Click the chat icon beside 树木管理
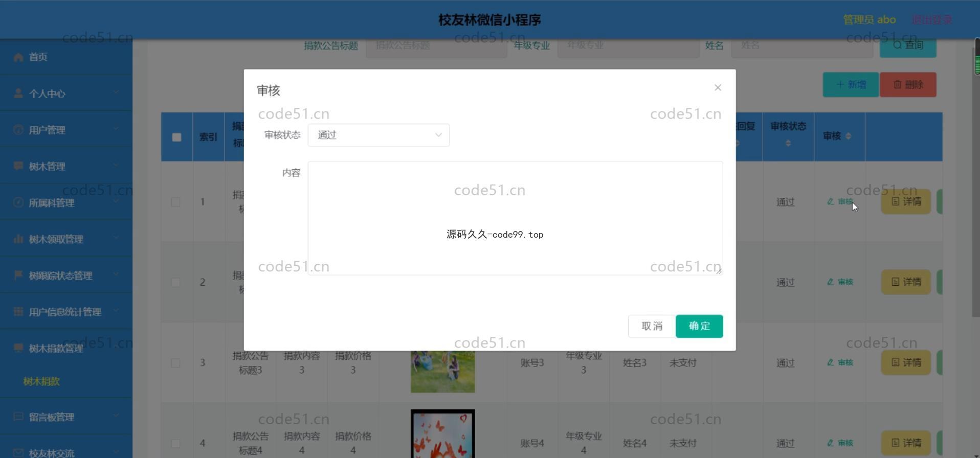The width and height of the screenshot is (980, 458). (x=18, y=166)
